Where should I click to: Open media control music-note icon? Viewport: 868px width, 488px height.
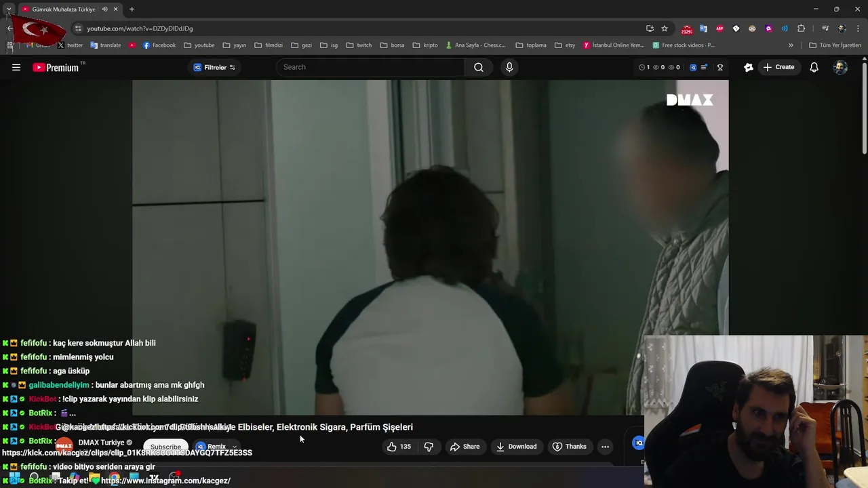(x=825, y=28)
